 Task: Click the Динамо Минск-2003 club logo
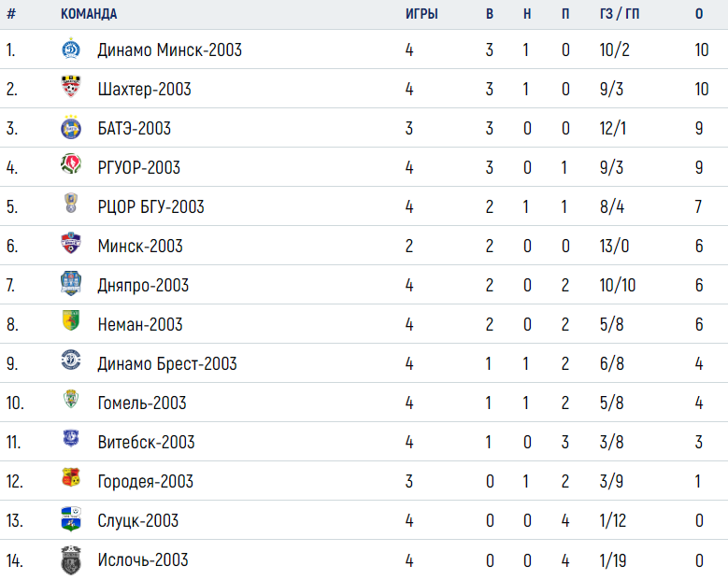tap(71, 49)
